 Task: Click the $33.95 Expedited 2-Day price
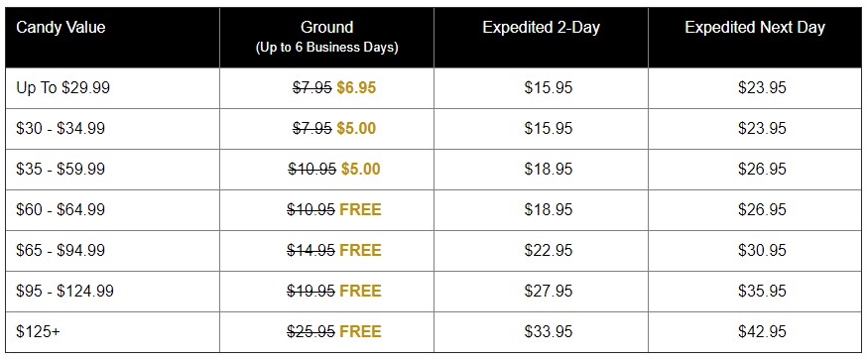pyautogui.click(x=548, y=332)
